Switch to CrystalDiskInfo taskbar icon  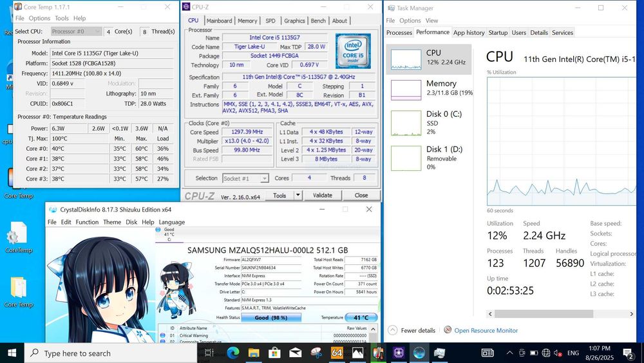coord(419,353)
